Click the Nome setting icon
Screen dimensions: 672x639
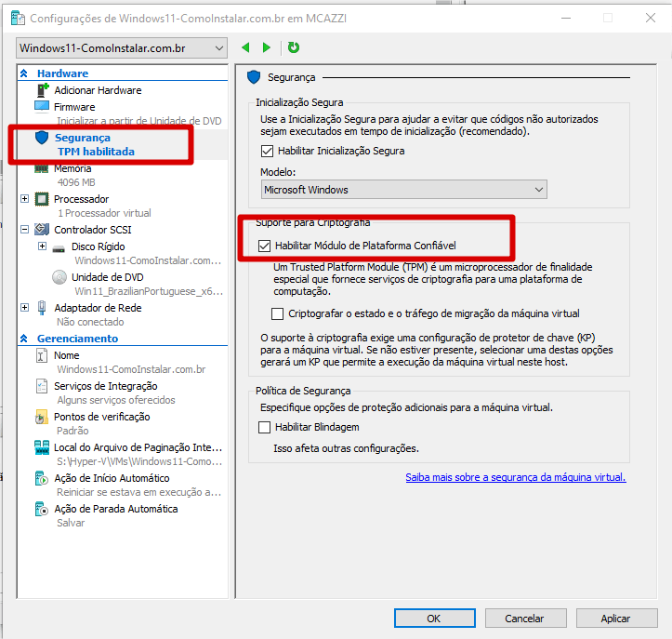(42, 355)
